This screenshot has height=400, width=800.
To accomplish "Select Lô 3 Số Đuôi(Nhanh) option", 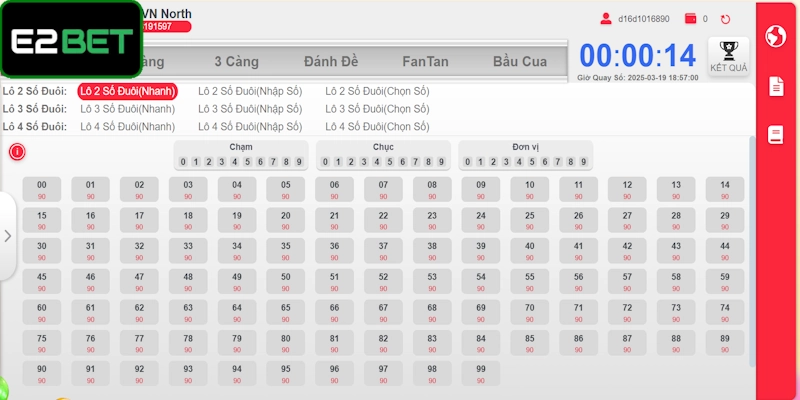I will pos(128,109).
